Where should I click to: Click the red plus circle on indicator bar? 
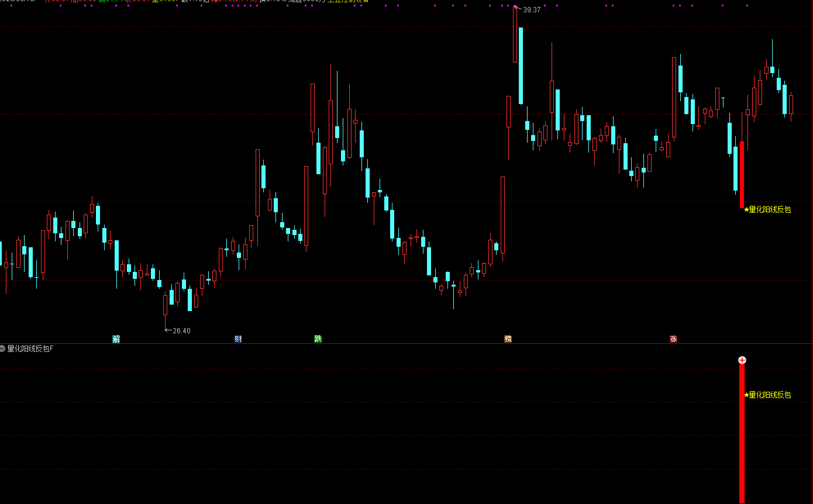tap(742, 360)
